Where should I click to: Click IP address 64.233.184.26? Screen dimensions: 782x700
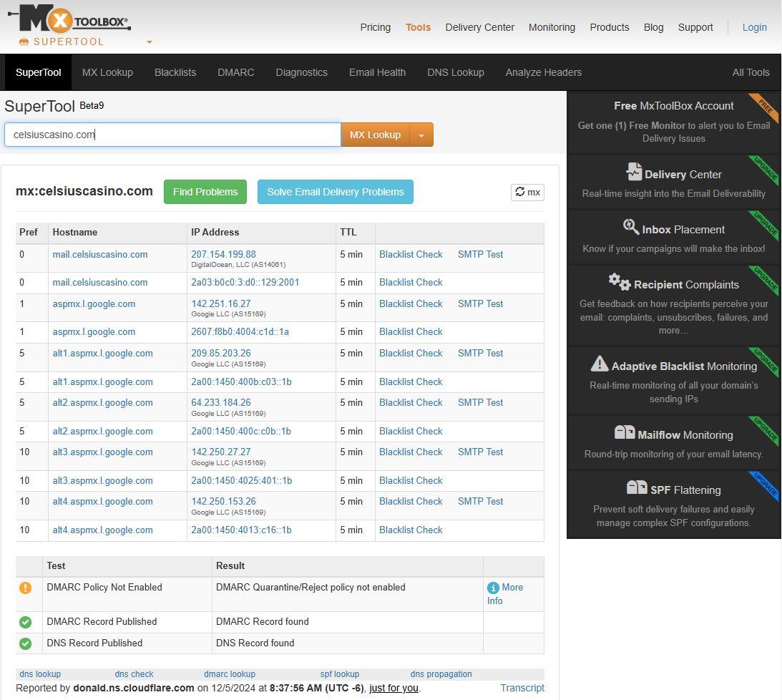tap(221, 403)
